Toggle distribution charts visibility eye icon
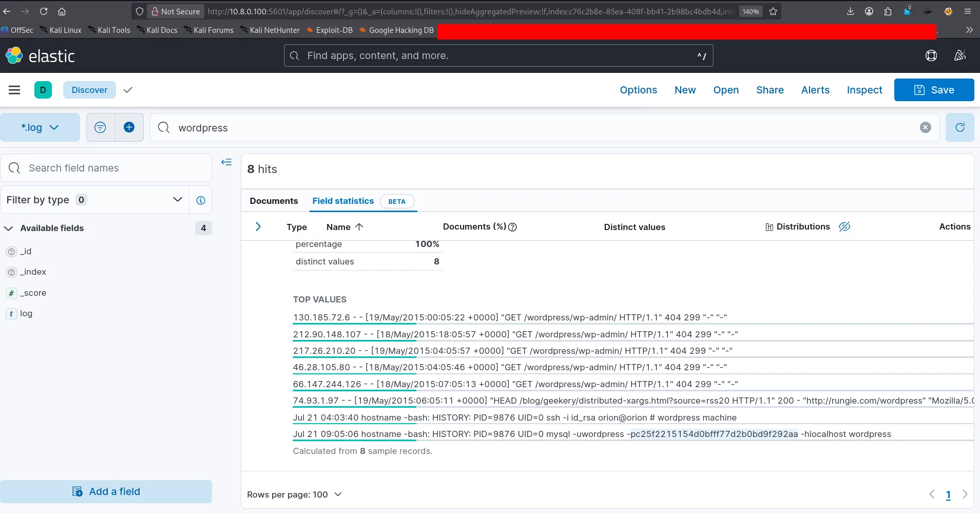Image resolution: width=980 pixels, height=513 pixels. point(844,226)
